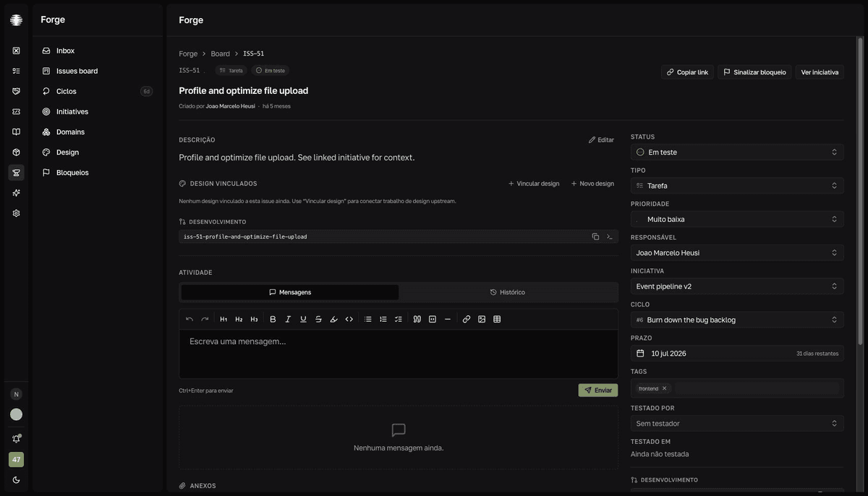Toggle bold formatting in the editor

click(x=273, y=319)
